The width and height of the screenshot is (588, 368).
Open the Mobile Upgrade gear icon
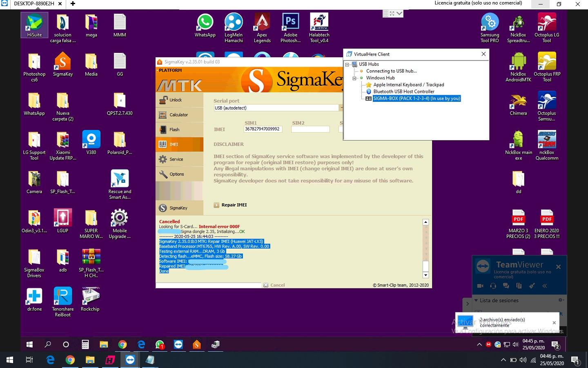[120, 224]
